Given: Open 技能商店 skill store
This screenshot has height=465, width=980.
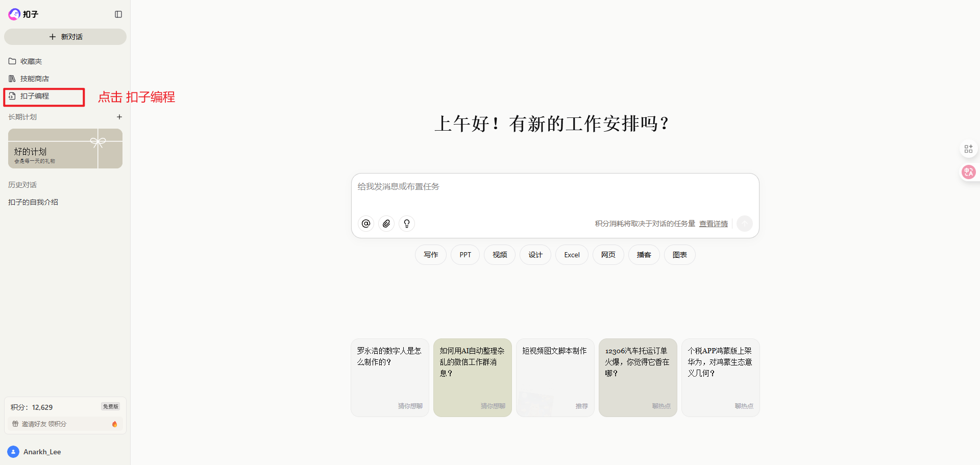Looking at the screenshot, I should [65, 79].
